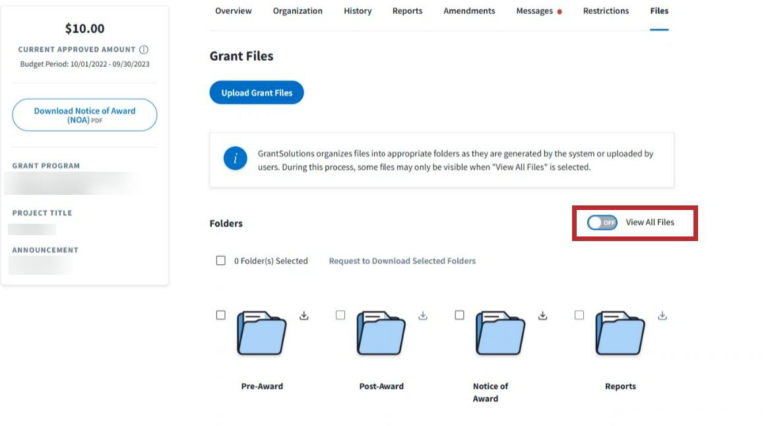The width and height of the screenshot is (768, 426).
Task: Select the Reports folder checkbox
Action: point(579,315)
